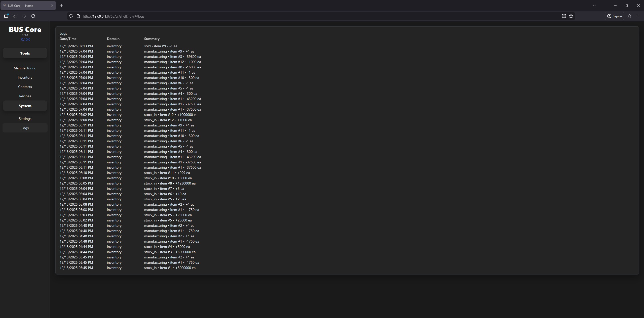
Task: Open the list all tabs chevron
Action: pyautogui.click(x=594, y=5)
